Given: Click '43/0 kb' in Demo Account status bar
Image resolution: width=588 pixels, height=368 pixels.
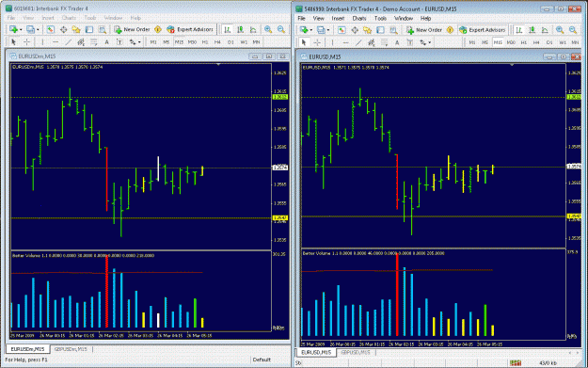Looking at the screenshot, I should pyautogui.click(x=548, y=363).
